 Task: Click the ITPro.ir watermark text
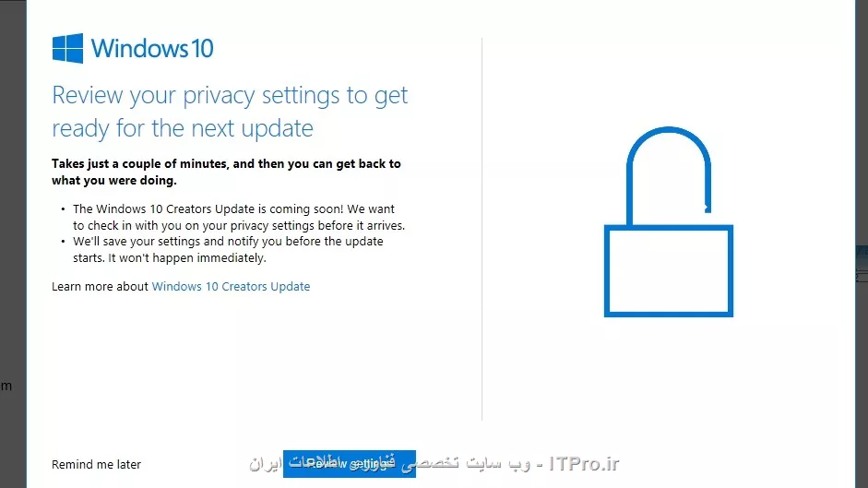(x=584, y=464)
